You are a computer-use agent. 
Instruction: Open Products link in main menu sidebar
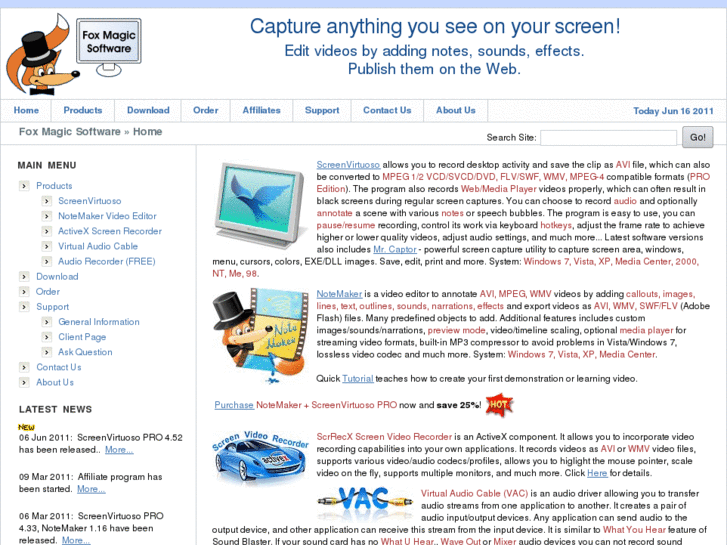point(54,186)
